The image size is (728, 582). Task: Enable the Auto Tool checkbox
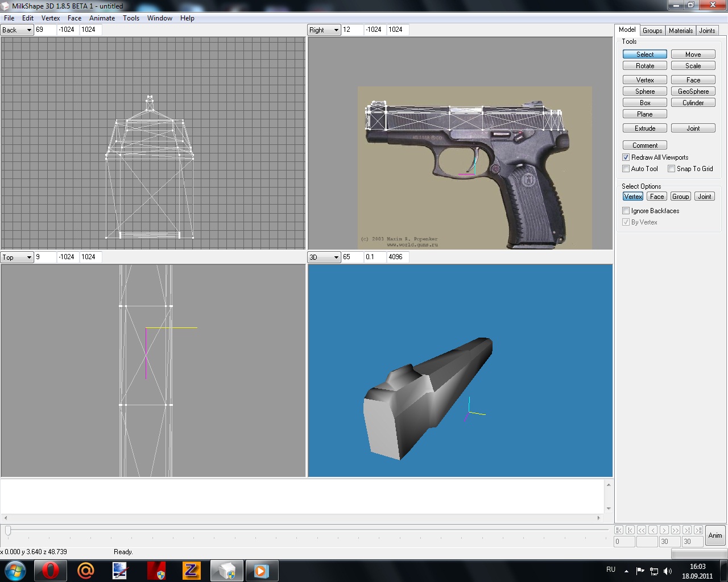coord(626,169)
